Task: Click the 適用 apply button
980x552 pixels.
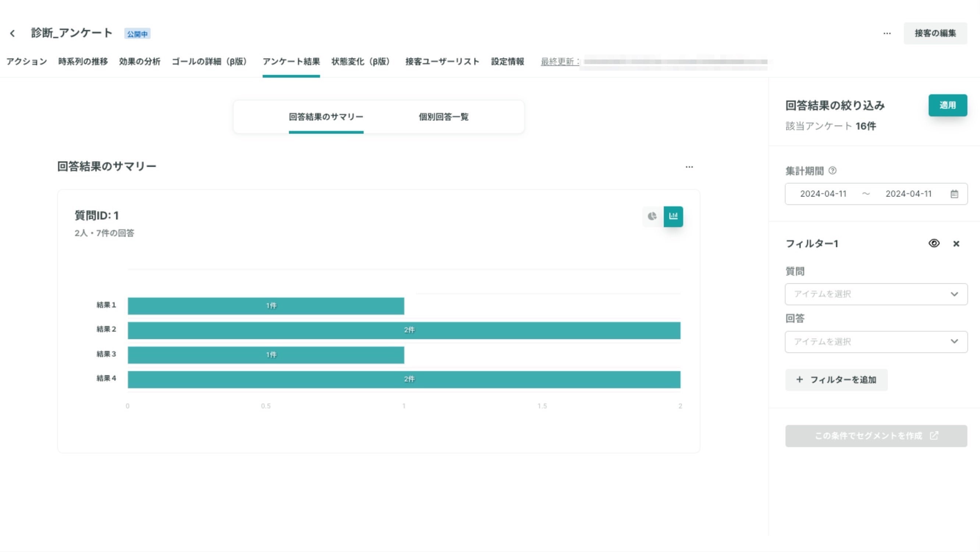Action: [948, 106]
